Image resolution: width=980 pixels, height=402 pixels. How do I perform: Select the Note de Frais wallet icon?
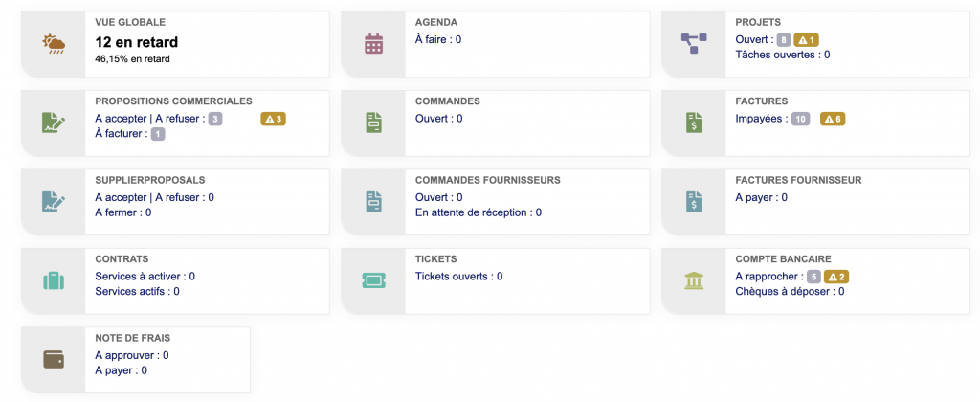pos(54,360)
